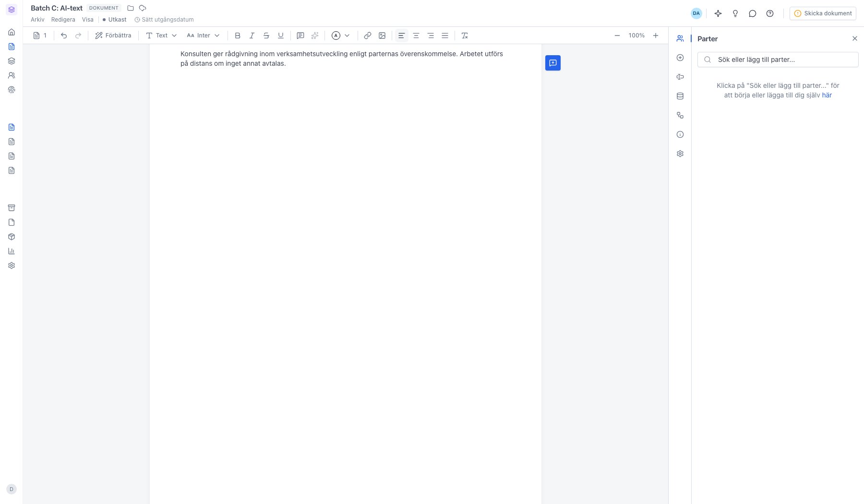Click the Förbättra button
This screenshot has width=864, height=504.
coord(113,36)
